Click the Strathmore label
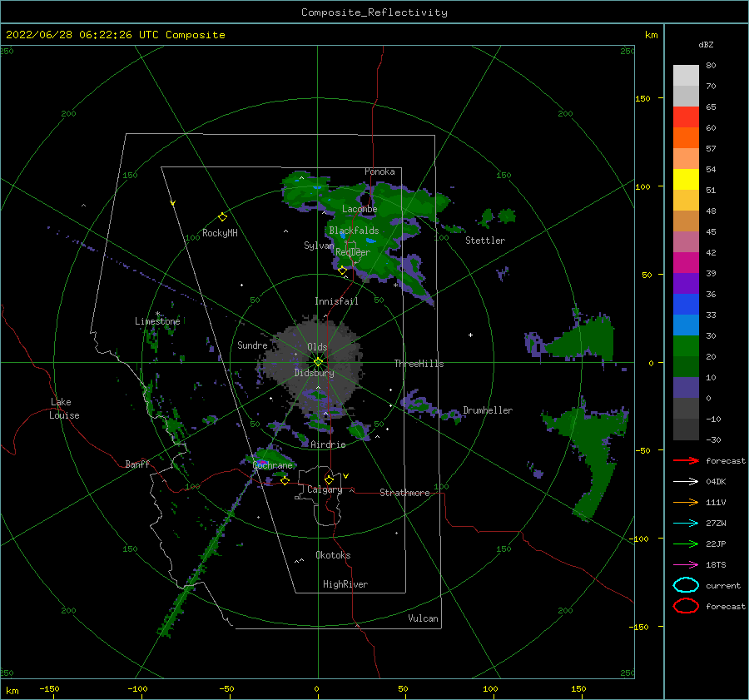749x700 pixels. coord(404,493)
